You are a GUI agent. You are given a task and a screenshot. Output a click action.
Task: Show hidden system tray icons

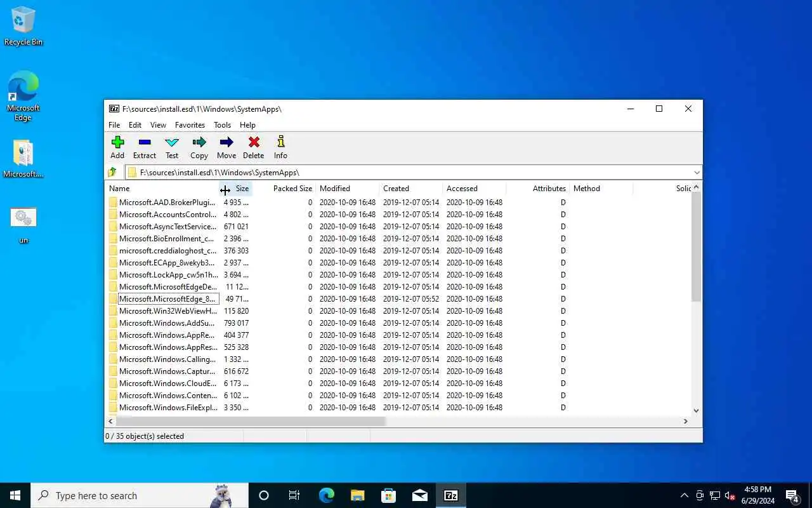684,495
